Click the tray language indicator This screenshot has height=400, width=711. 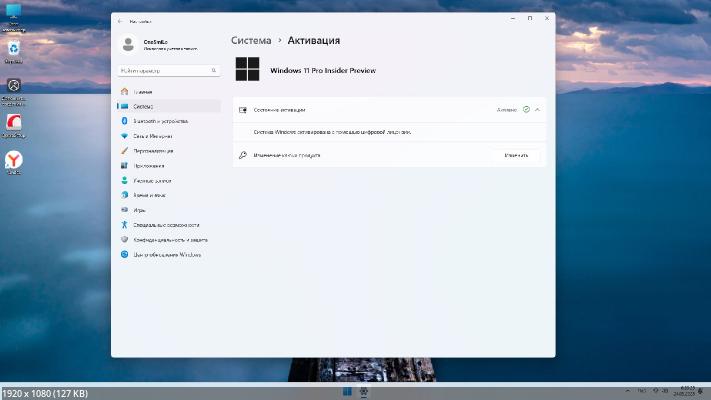coord(642,390)
